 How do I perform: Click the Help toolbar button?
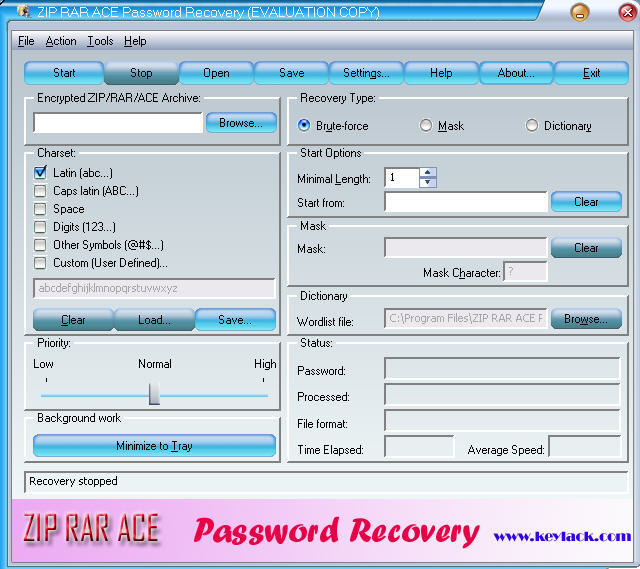click(441, 73)
